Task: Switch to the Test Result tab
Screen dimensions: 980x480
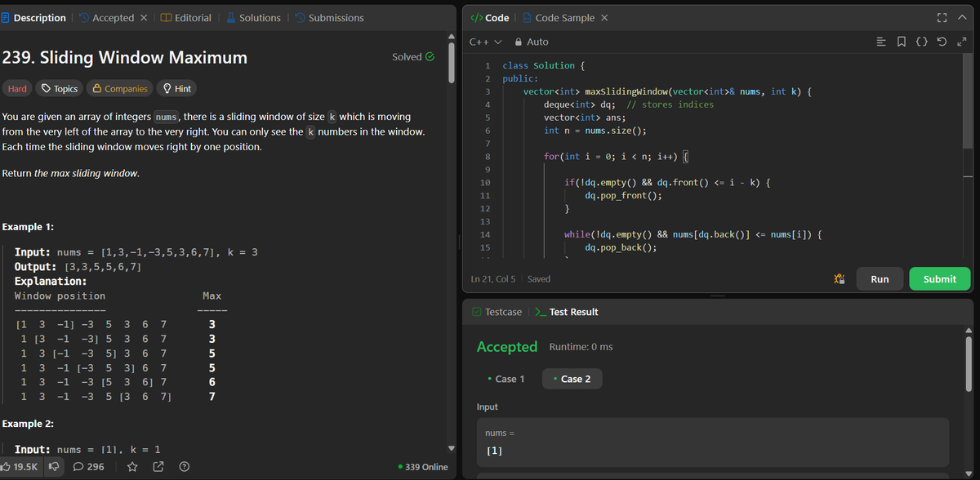Action: [x=566, y=312]
